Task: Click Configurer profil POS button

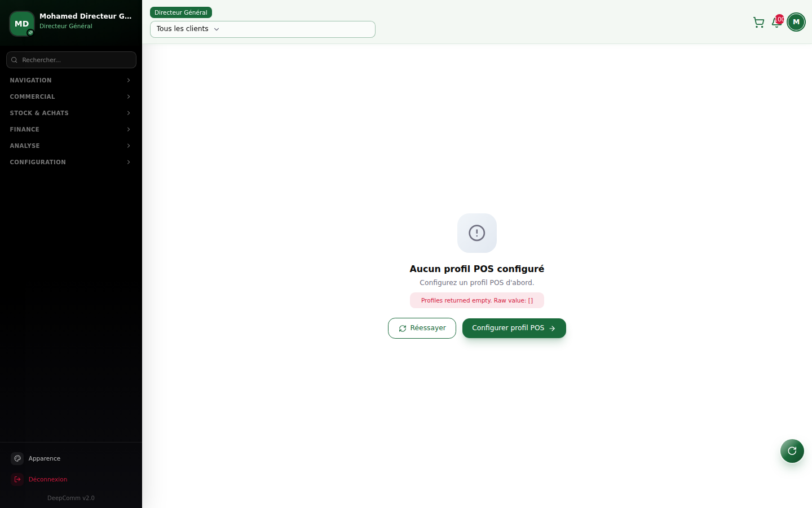Action: pyautogui.click(x=514, y=328)
